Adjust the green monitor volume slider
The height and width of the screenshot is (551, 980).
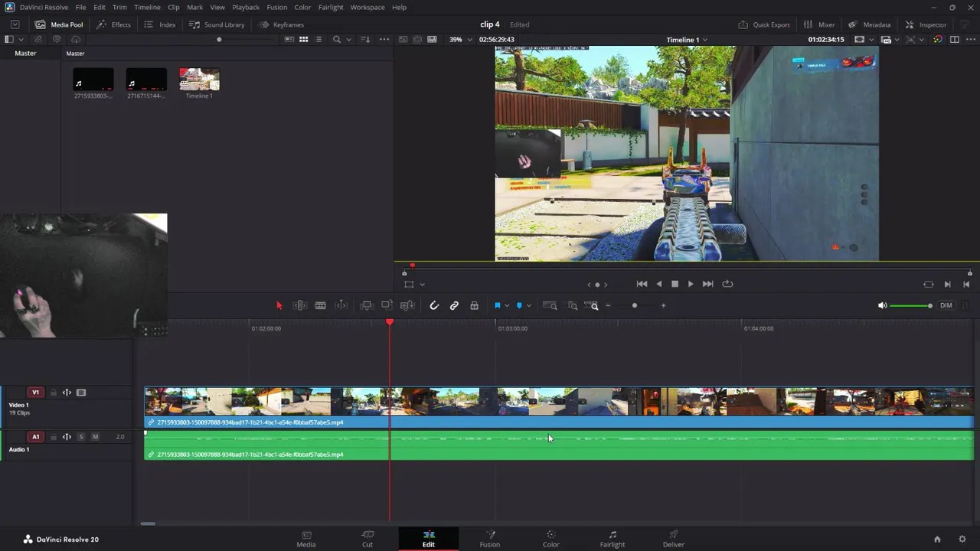coord(911,305)
